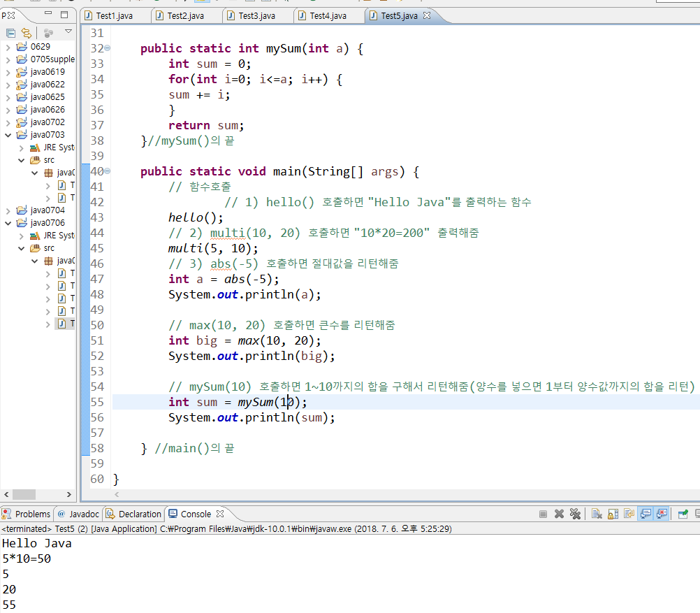The height and width of the screenshot is (613, 700).
Task: Open the Package Explorer view menu arrow
Action: [68, 31]
